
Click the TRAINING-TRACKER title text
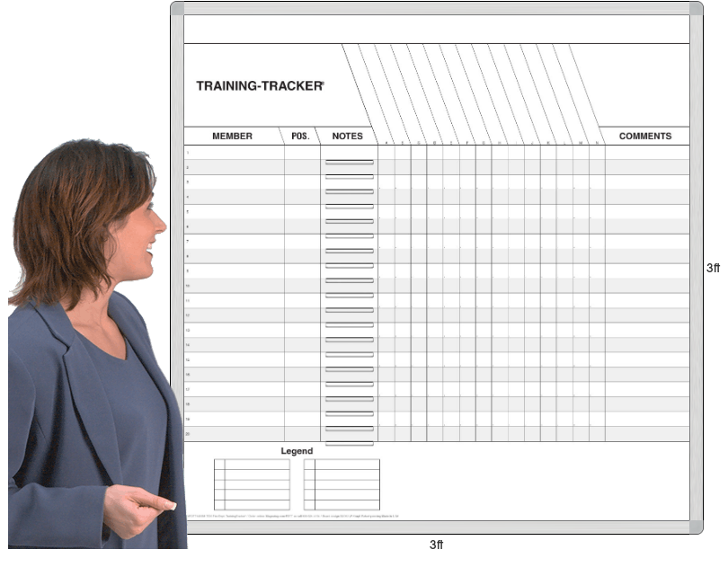(x=260, y=86)
